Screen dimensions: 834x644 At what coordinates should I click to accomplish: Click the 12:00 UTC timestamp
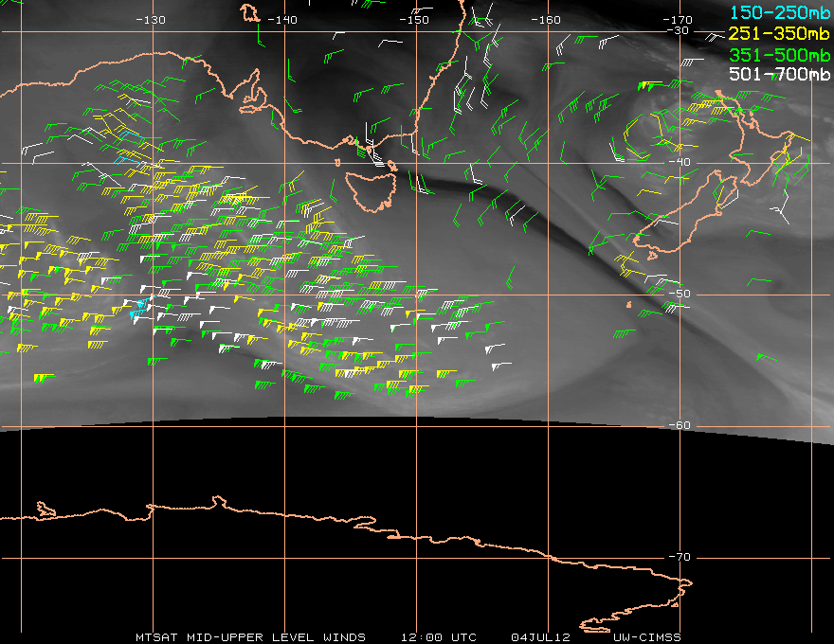coord(438,636)
